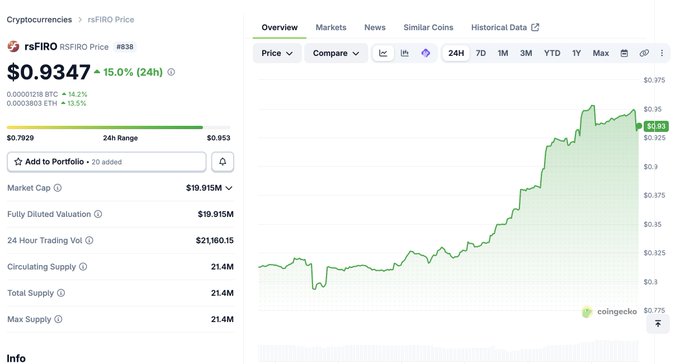Switch to the Similar Coins tab
Viewport: 680px width, 364px height.
(428, 27)
